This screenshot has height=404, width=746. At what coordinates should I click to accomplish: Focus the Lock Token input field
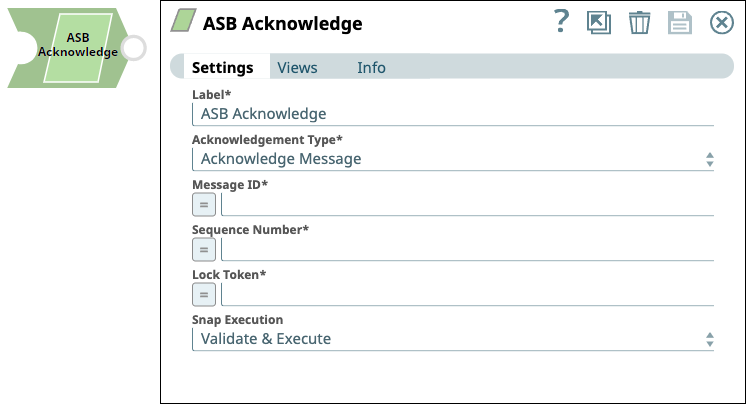pos(468,295)
